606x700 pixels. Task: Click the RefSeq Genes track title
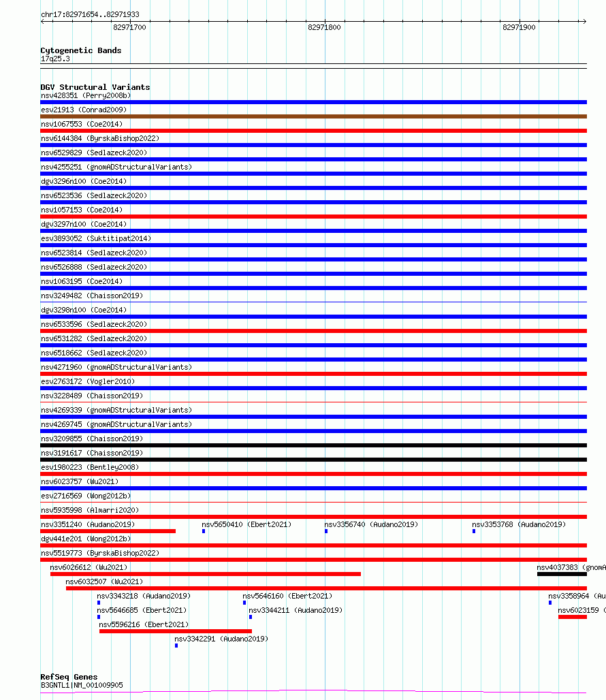69,677
